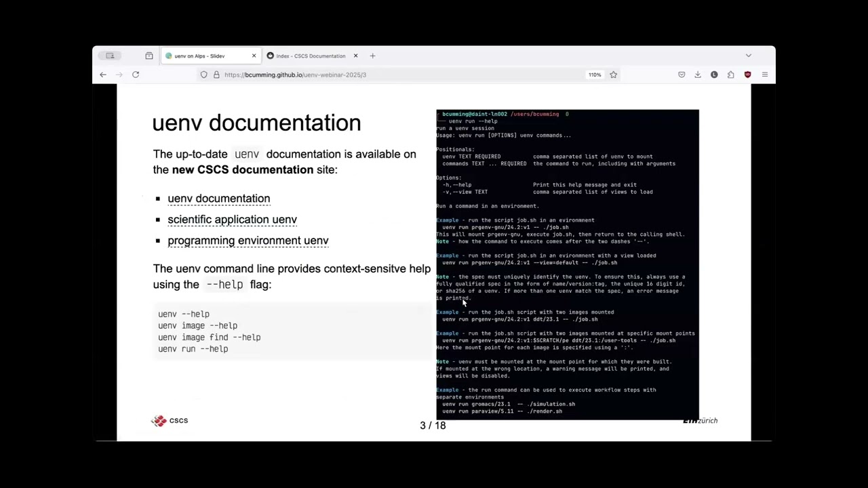Click the slide number 3 / 18
Screen dimensions: 868x488
point(433,426)
